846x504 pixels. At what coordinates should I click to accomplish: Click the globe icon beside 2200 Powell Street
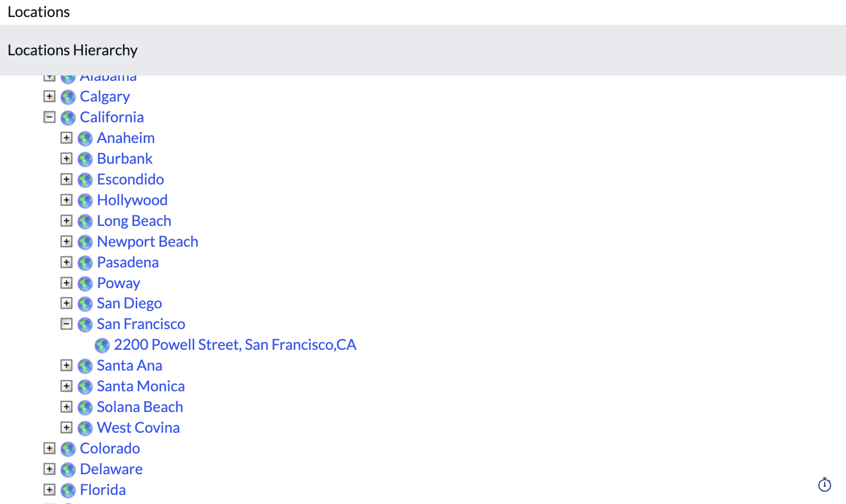[102, 346]
